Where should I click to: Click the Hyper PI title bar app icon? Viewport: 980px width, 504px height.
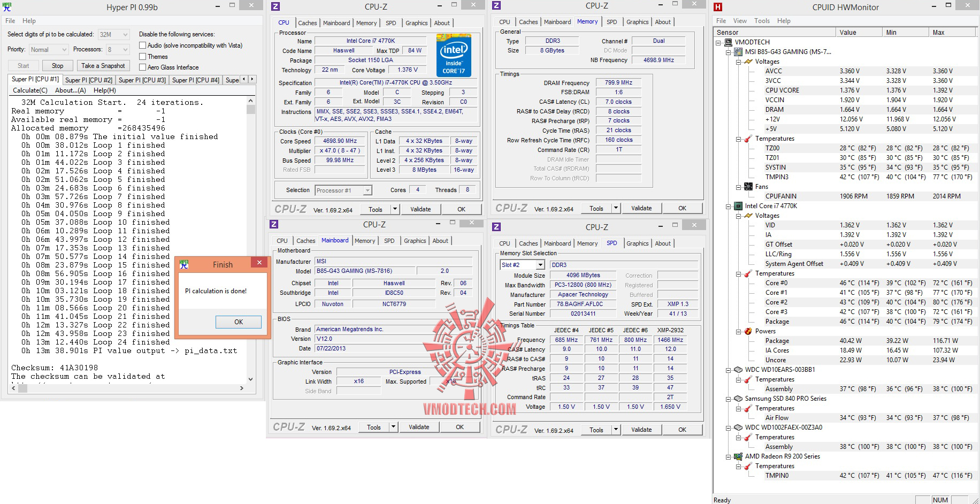click(x=6, y=7)
